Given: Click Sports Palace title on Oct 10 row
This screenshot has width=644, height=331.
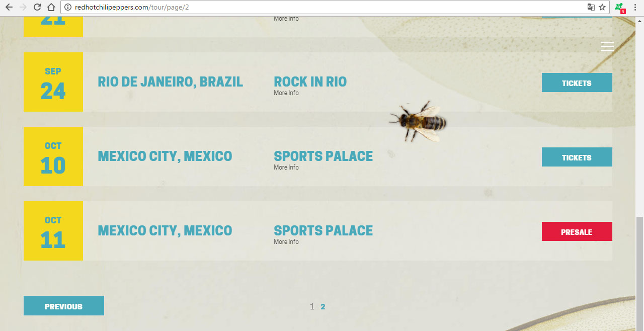Looking at the screenshot, I should pos(324,156).
